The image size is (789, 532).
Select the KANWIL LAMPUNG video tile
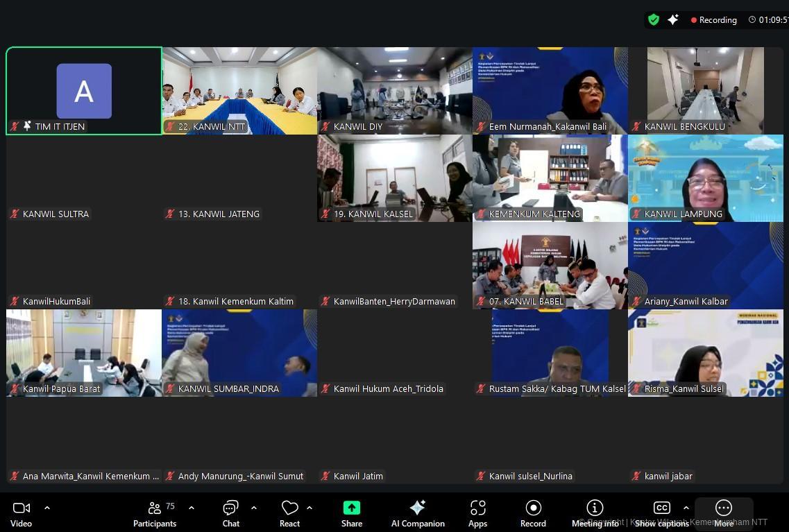(705, 178)
